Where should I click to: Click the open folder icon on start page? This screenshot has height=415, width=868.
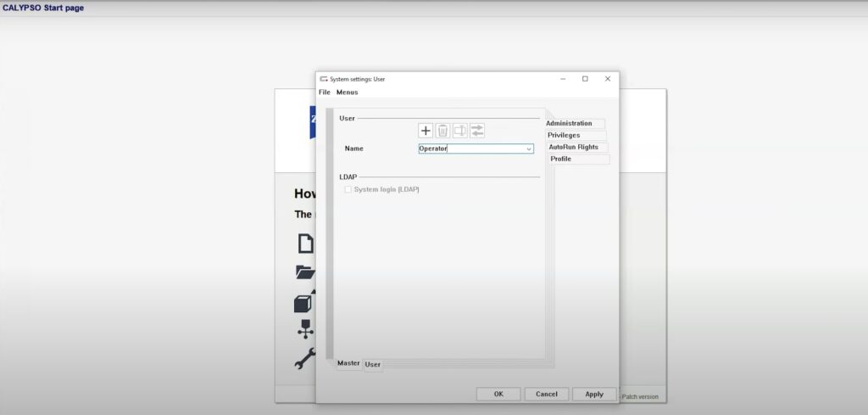[x=305, y=272]
